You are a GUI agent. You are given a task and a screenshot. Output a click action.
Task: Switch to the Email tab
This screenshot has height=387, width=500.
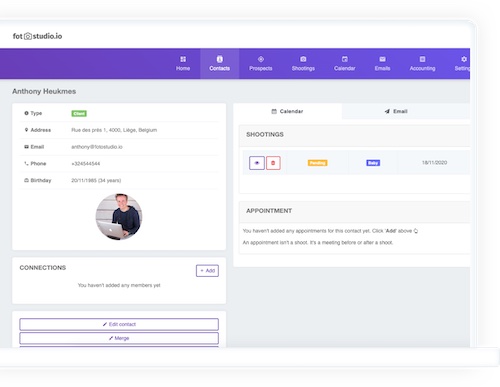coord(396,111)
